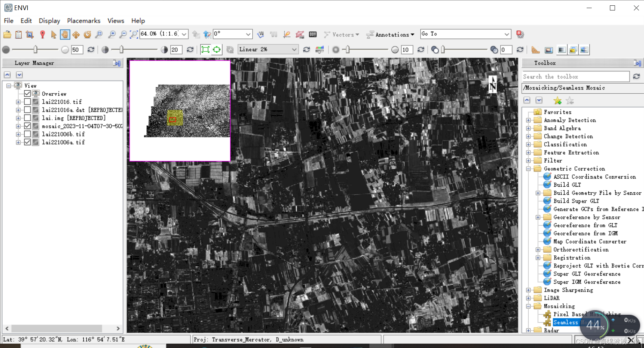This screenshot has width=644, height=348.
Task: Enable lai221016a.dat reprojected layer checkbox
Action: [27, 110]
